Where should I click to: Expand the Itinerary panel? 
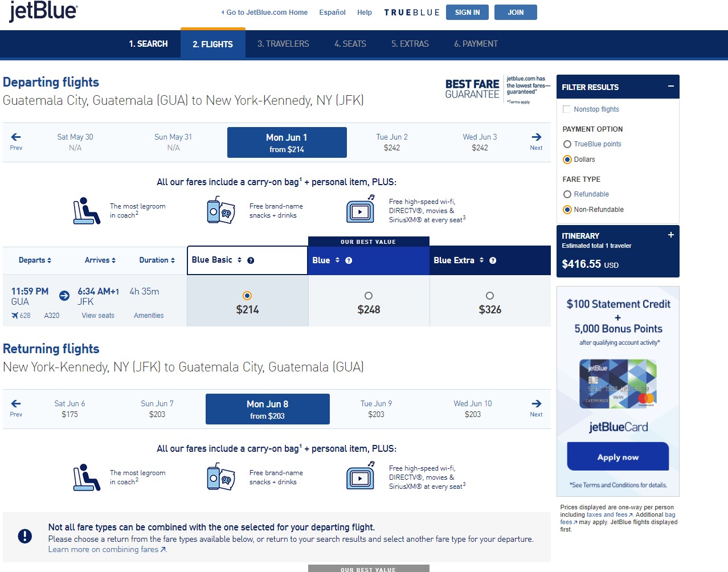point(670,235)
